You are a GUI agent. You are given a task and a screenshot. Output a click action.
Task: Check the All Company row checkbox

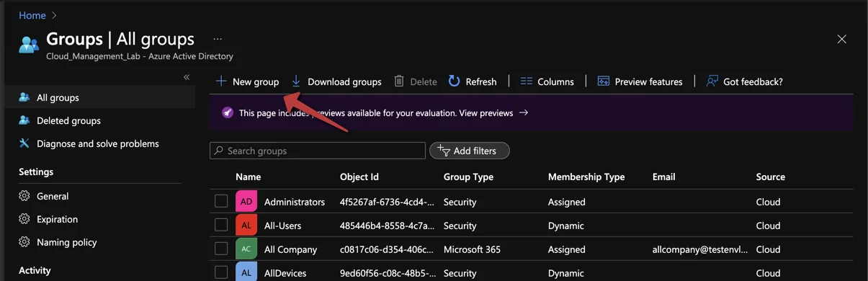[x=221, y=249]
